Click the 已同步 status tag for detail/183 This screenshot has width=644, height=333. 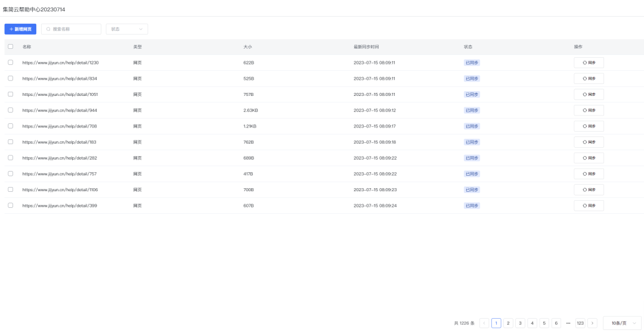pyautogui.click(x=472, y=142)
